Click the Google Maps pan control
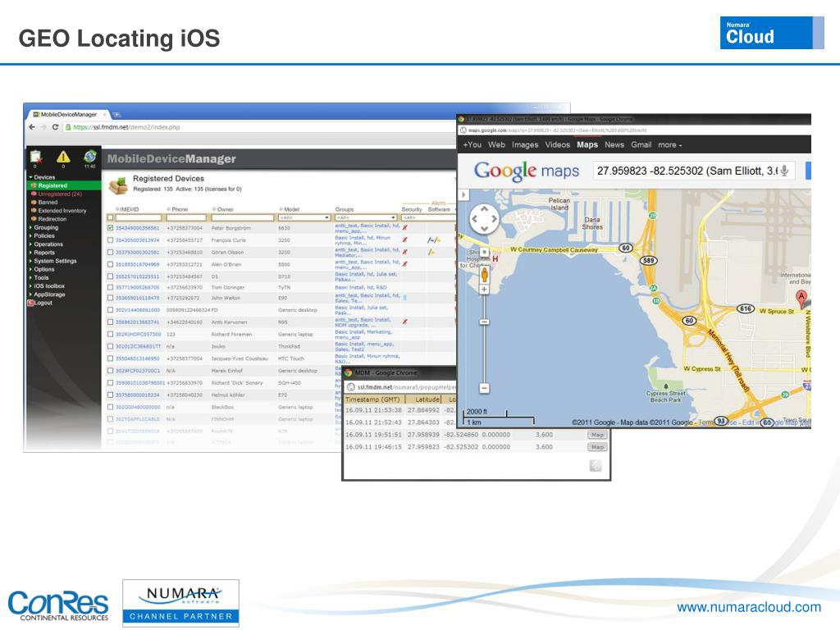This screenshot has height=630, width=840. [484, 218]
